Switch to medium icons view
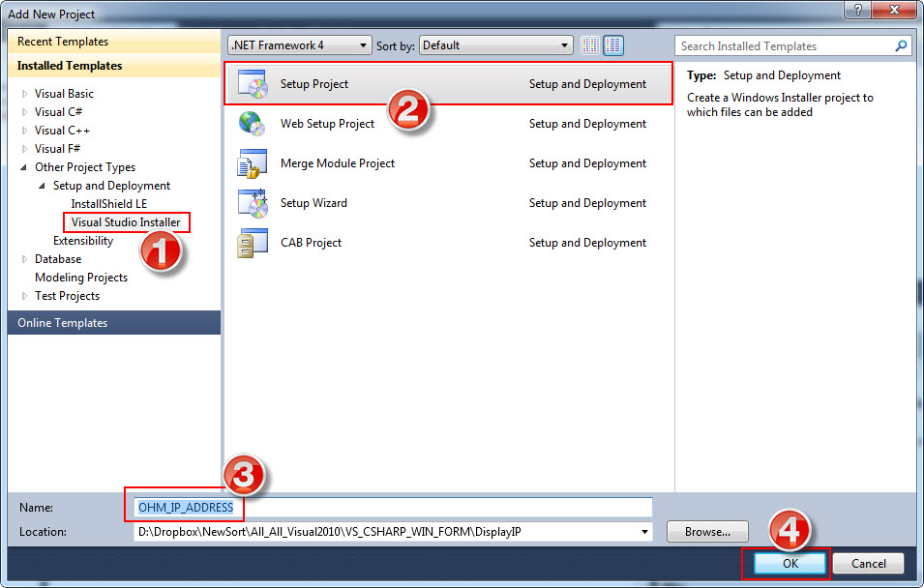Viewport: 924px width, 588px height. click(x=613, y=45)
